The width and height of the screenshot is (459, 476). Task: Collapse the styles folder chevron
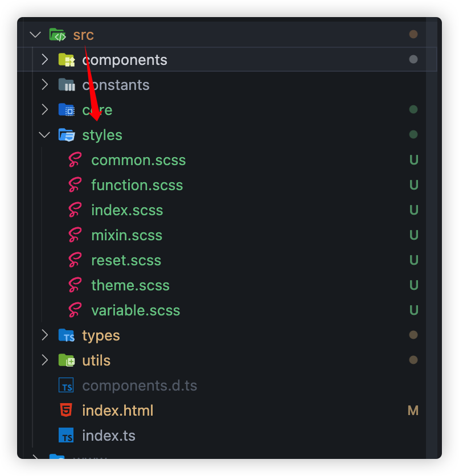[x=44, y=135]
